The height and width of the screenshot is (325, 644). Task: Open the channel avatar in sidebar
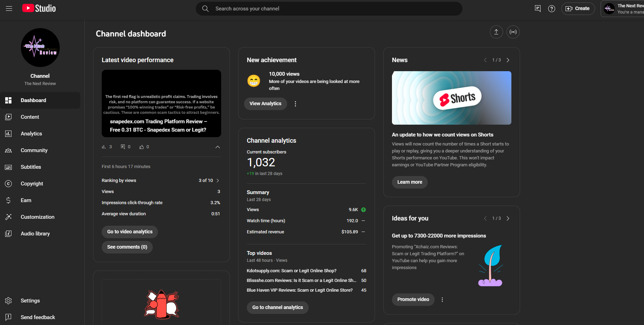[x=40, y=48]
